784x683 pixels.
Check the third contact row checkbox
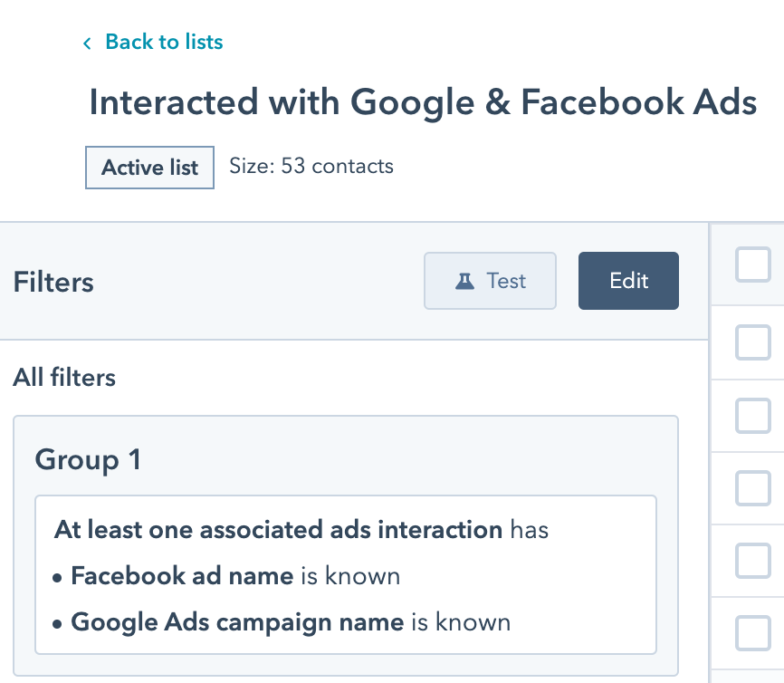click(753, 488)
